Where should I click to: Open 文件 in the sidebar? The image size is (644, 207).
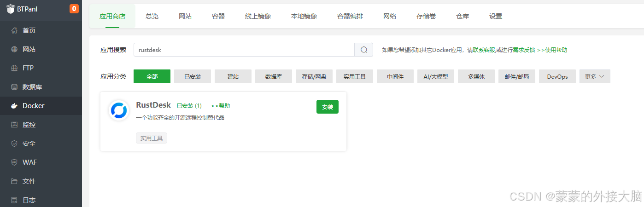(x=41, y=181)
